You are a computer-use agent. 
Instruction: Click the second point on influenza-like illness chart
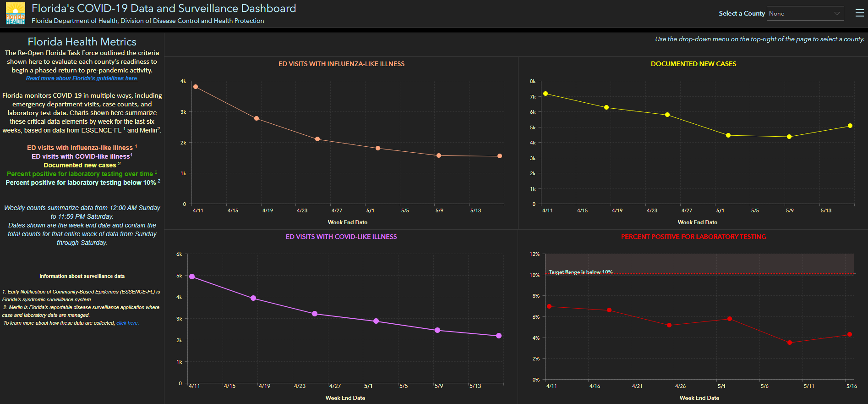[257, 118]
